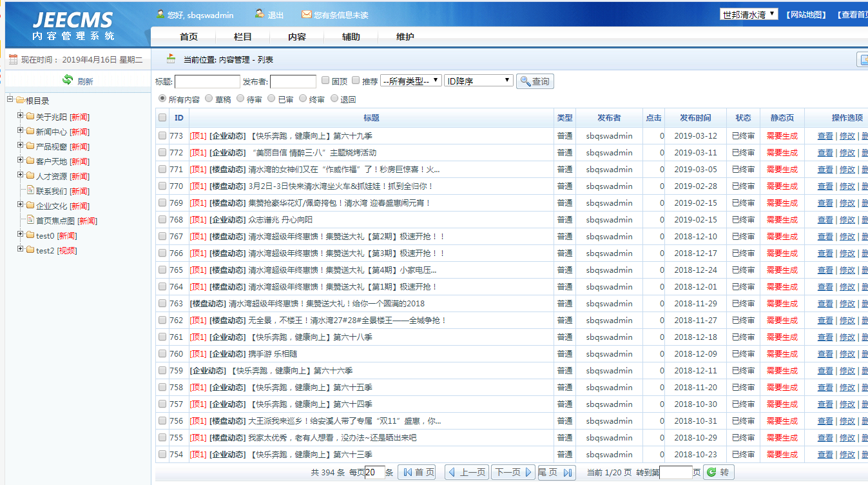Click the 联系我们 page document icon
Image resolution: width=868 pixels, height=485 pixels.
tap(30, 191)
